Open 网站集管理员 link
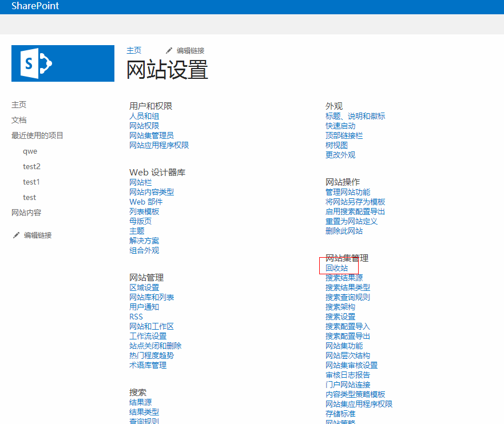 [x=152, y=135]
